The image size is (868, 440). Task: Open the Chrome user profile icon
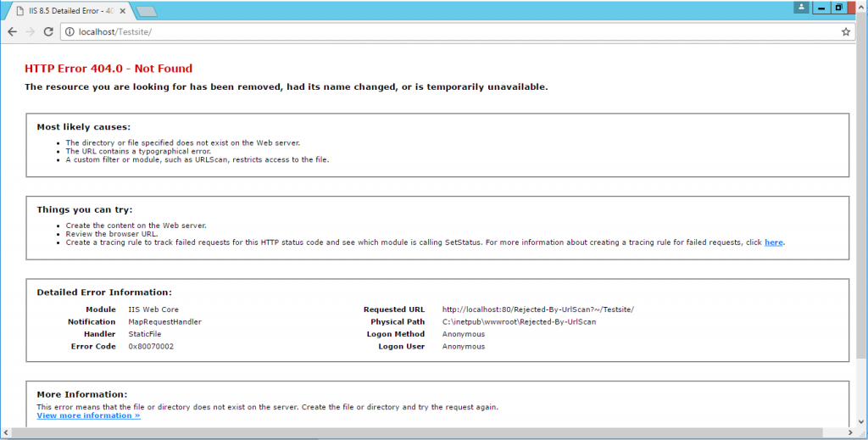coord(801,7)
